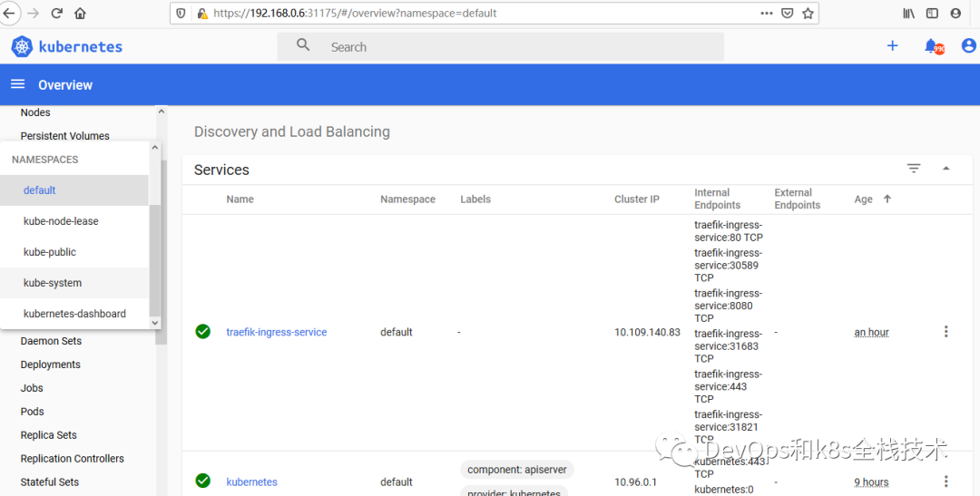Click the Labels column header
This screenshot has width=980, height=496.
click(475, 199)
